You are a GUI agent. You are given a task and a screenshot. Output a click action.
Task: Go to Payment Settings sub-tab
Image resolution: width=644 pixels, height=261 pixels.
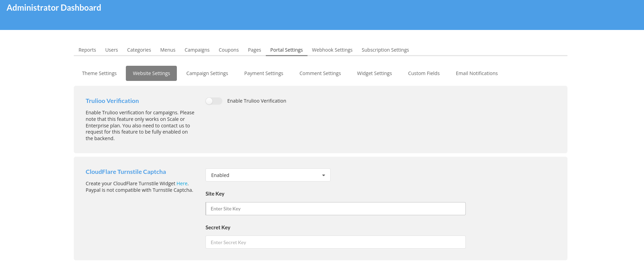(264, 73)
